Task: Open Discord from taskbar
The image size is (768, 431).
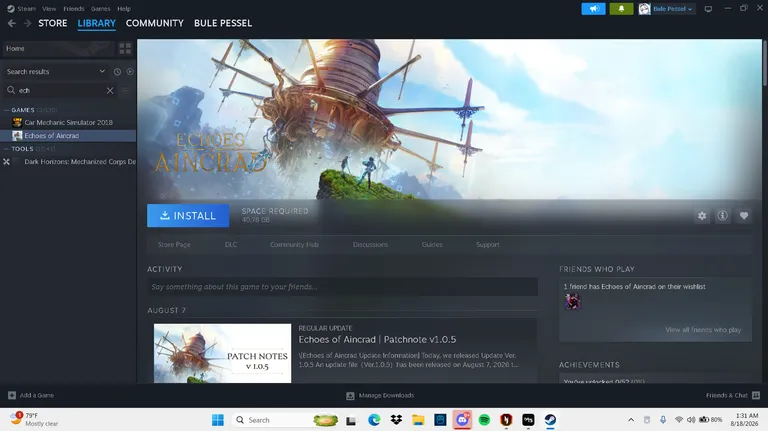Action: [x=462, y=420]
